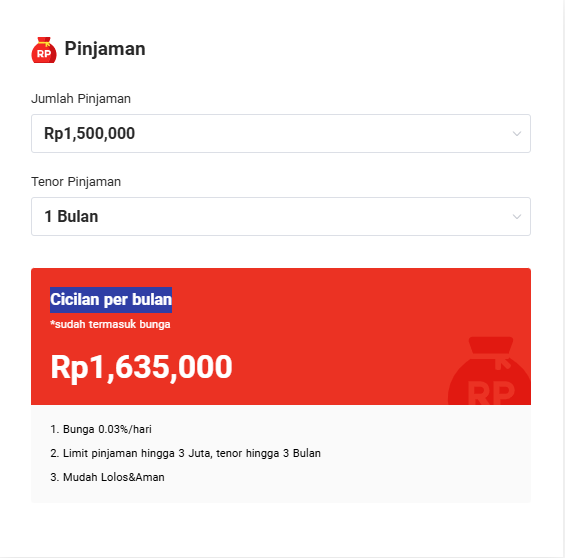Click the red installment summary card

tap(281, 336)
